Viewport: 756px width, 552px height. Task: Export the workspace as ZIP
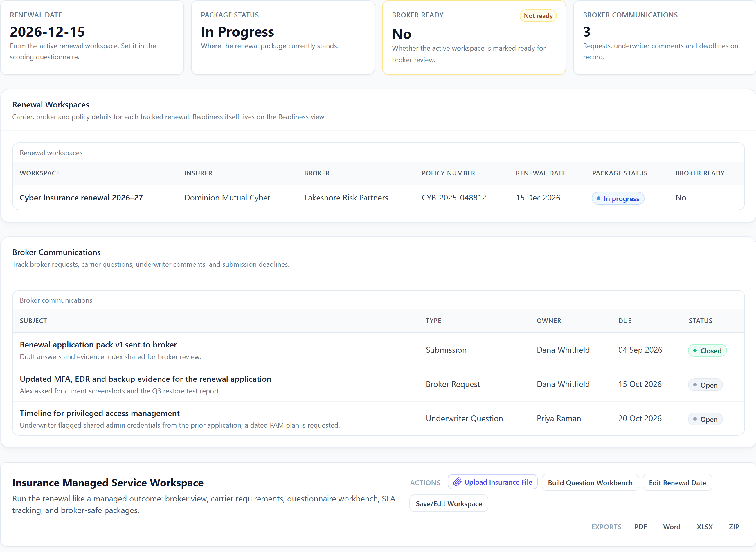tap(734, 527)
